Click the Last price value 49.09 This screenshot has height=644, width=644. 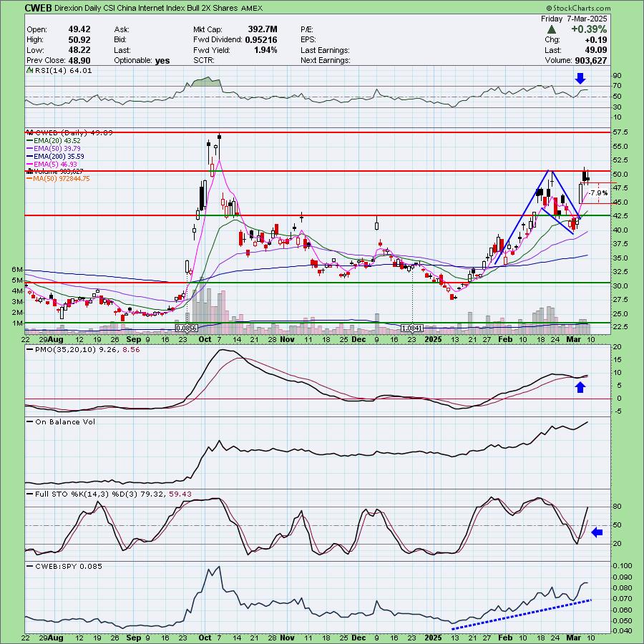tap(596, 50)
